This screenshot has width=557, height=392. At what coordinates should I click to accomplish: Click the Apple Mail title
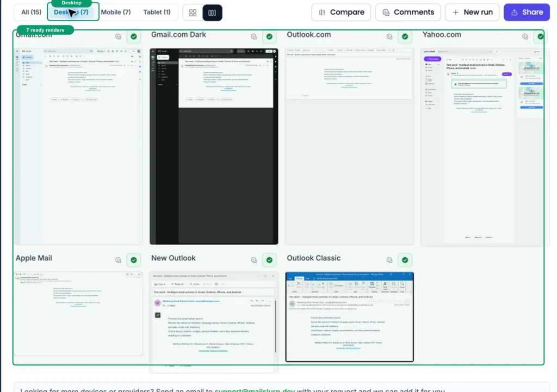(34, 258)
